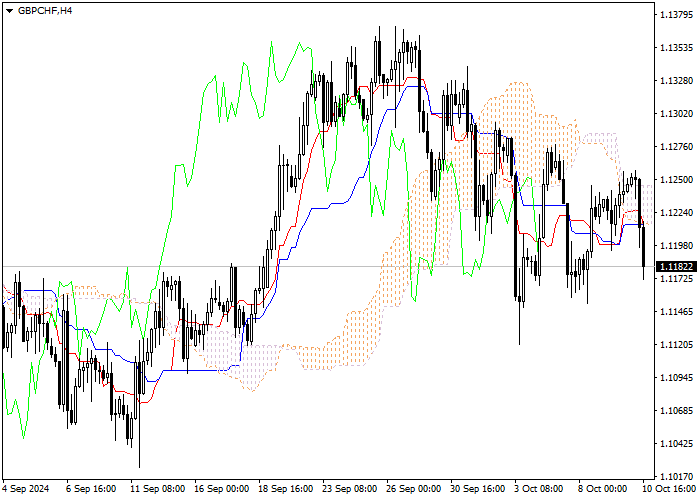Viewport: 700px width, 500px height.
Task: Click price level 1.11980 on scale
Action: coord(676,246)
